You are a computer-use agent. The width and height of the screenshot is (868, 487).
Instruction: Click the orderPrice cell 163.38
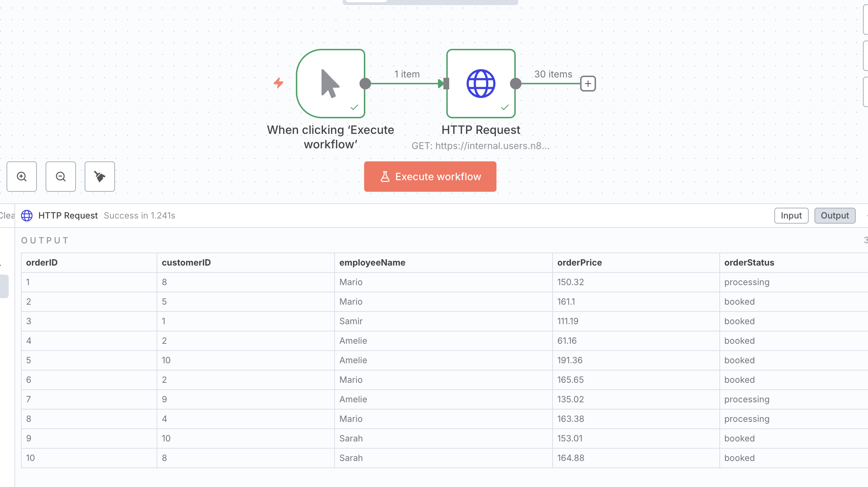coord(636,419)
